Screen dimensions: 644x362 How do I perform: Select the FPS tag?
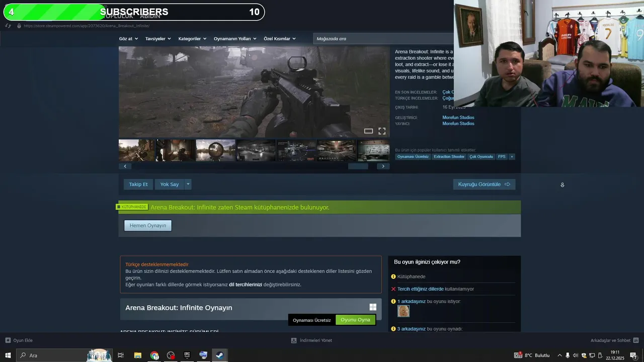(502, 157)
